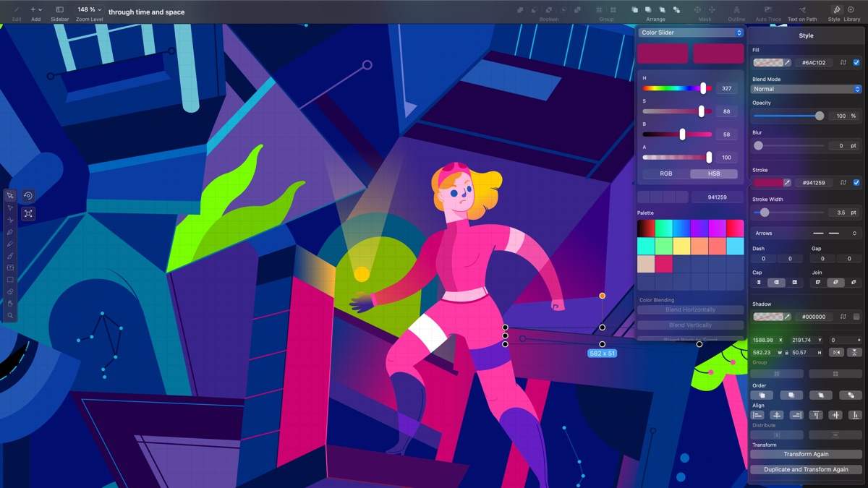Align objects to horizontal center
Image resolution: width=868 pixels, height=488 pixels.
(777, 415)
